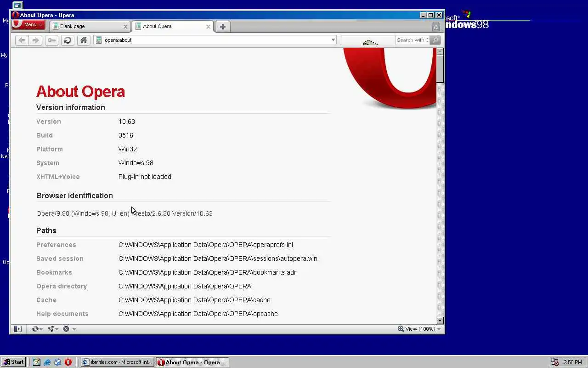Click the 3:50 PM clock
The width and height of the screenshot is (588, 368).
pyautogui.click(x=573, y=362)
